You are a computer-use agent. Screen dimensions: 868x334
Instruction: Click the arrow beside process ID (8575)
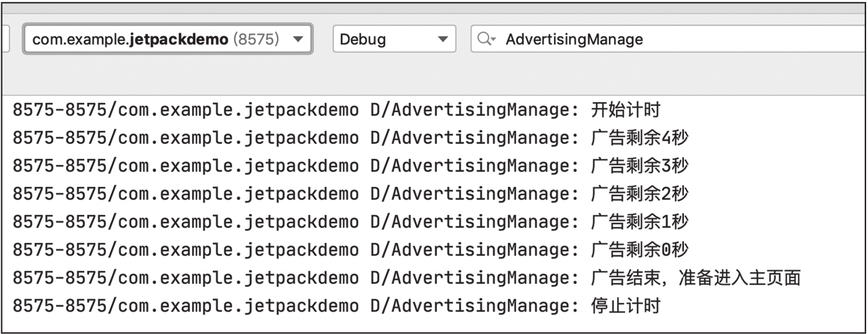[297, 40]
